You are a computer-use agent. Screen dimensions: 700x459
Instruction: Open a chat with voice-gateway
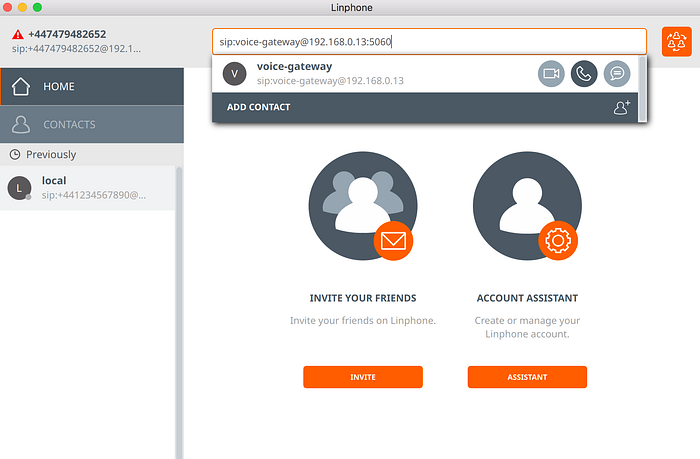pos(617,74)
